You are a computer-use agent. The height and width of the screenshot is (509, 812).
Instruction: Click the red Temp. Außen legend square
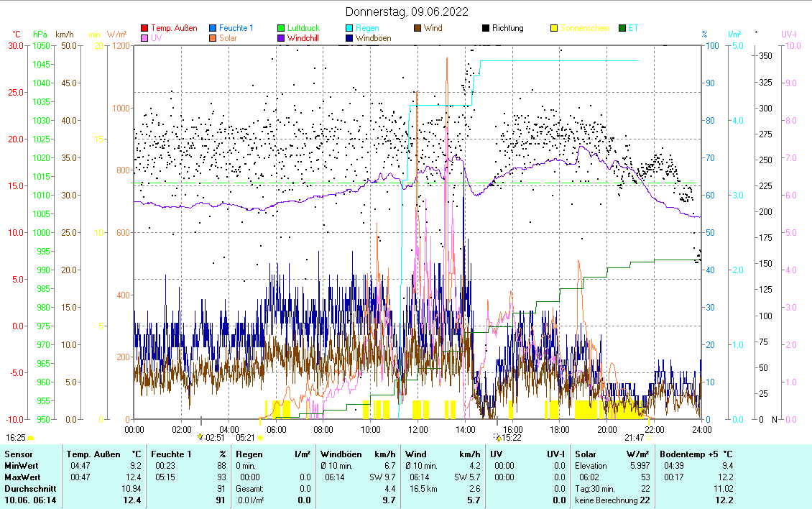click(144, 28)
